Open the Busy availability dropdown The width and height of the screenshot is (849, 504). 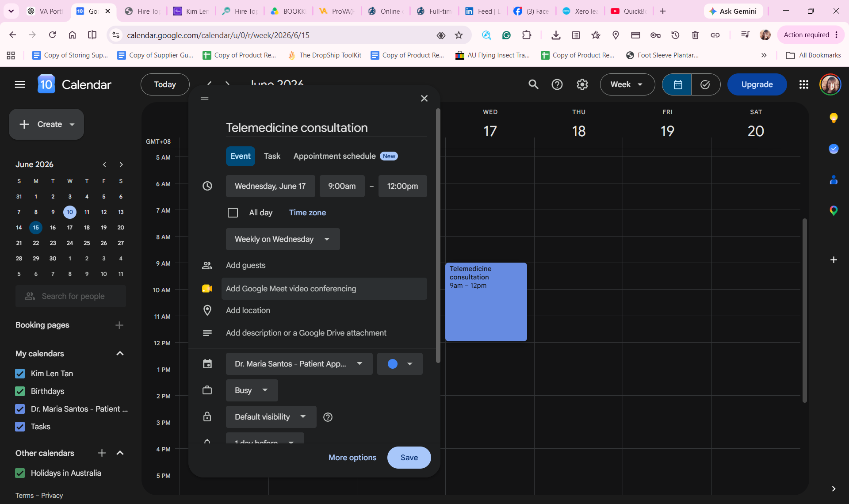point(252,390)
